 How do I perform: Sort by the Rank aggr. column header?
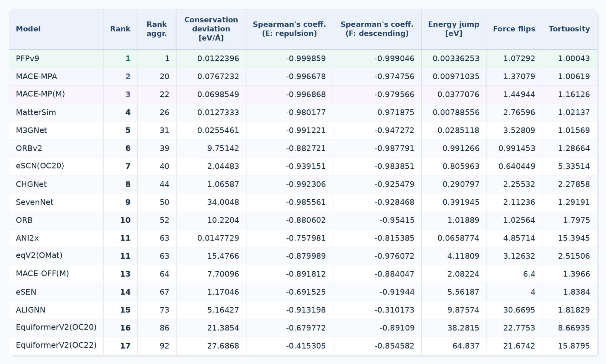(x=156, y=29)
